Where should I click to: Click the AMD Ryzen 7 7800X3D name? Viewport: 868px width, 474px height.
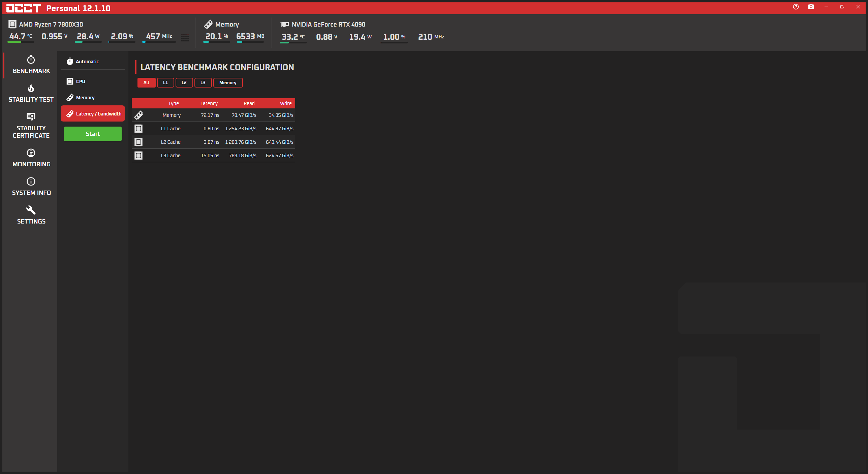click(x=51, y=24)
